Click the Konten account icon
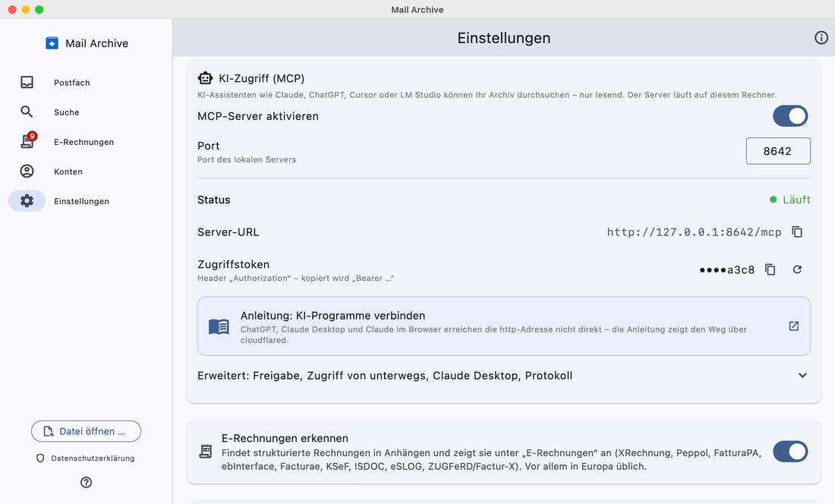 [27, 172]
